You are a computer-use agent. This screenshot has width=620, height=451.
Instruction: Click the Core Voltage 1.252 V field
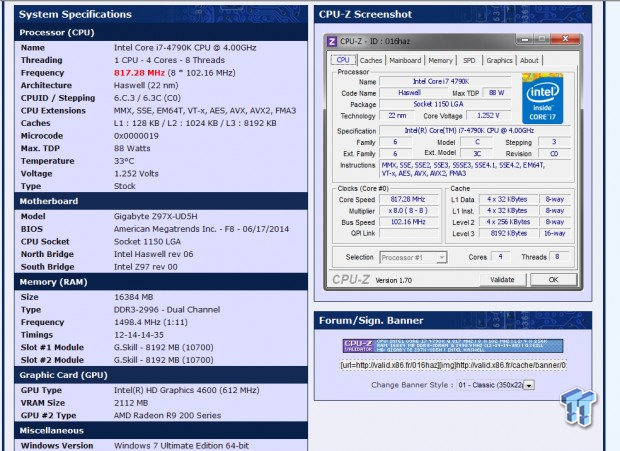click(488, 115)
